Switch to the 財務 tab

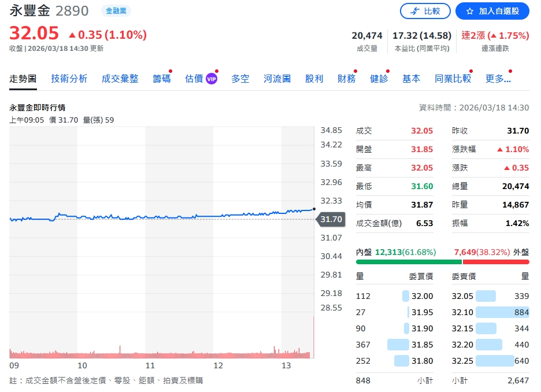tap(346, 79)
